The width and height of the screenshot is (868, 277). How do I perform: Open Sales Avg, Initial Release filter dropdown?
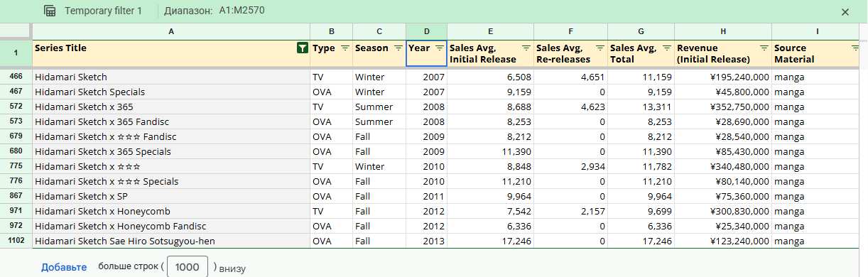(x=526, y=48)
